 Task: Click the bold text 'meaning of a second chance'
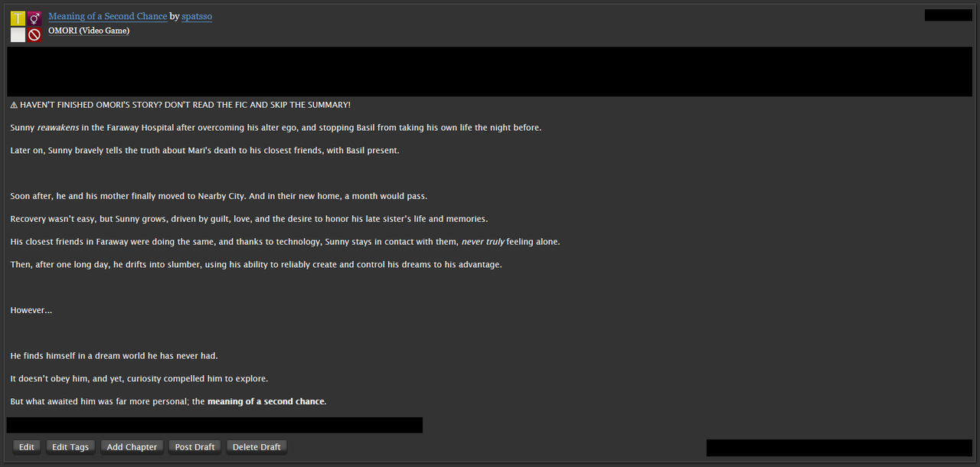click(266, 402)
